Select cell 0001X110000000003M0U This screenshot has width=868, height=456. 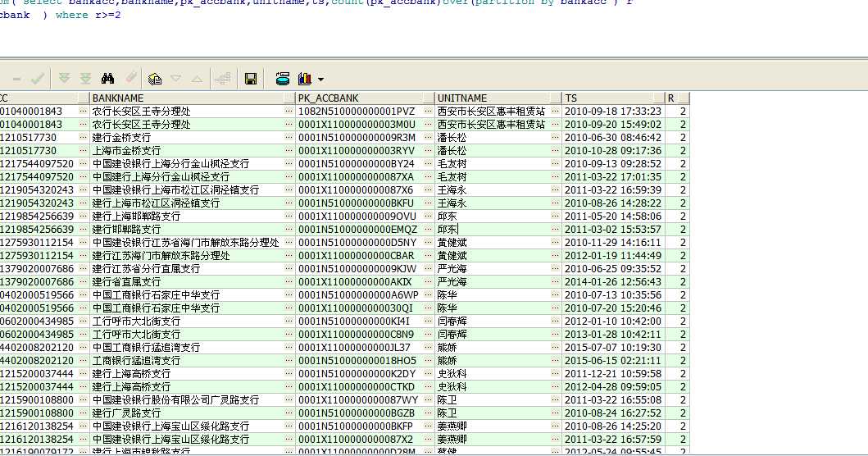[359, 124]
